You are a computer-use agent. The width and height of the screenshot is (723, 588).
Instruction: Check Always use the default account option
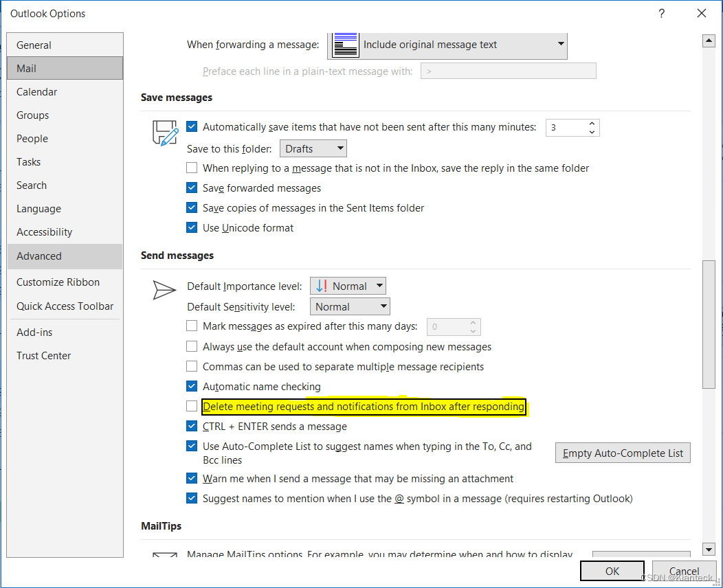[192, 346]
